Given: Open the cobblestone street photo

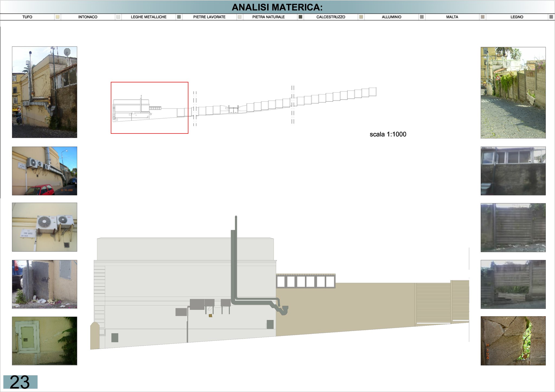Looking at the screenshot, I should pyautogui.click(x=513, y=93).
